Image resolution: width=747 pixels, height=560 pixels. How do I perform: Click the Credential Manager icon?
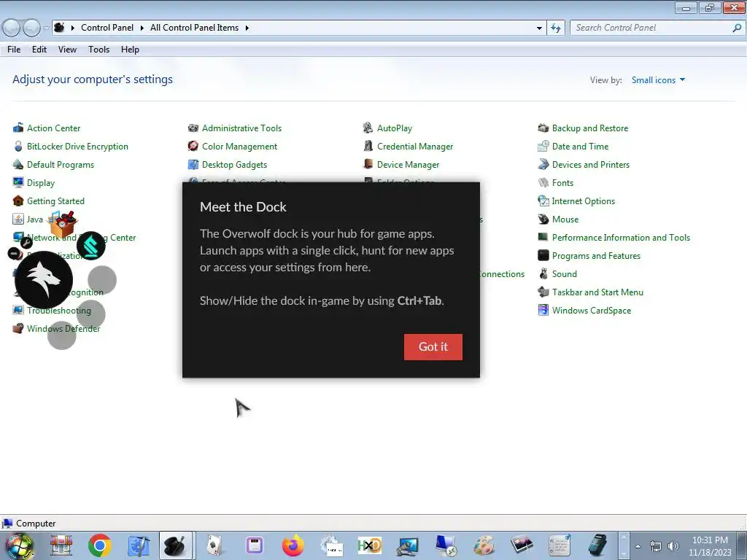pyautogui.click(x=368, y=146)
